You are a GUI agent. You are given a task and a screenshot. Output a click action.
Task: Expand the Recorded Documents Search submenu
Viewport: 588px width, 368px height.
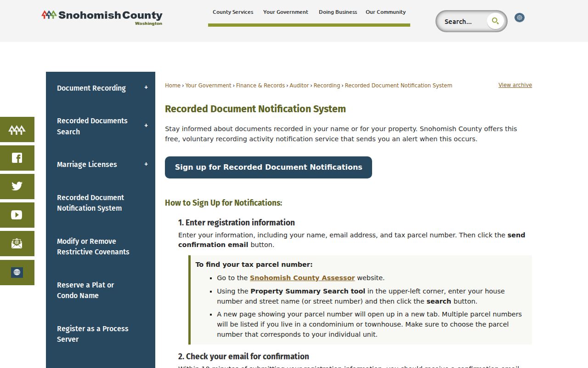point(146,126)
